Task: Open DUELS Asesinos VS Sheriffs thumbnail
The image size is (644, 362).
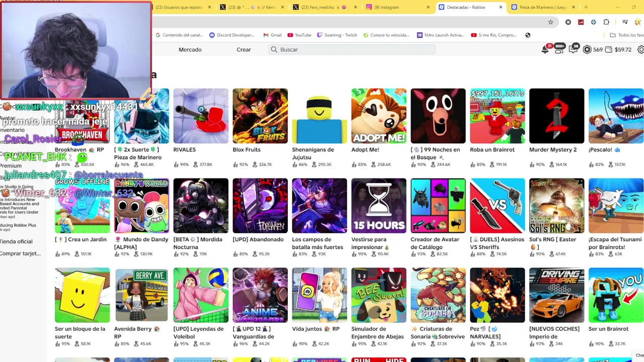Action: 497,206
